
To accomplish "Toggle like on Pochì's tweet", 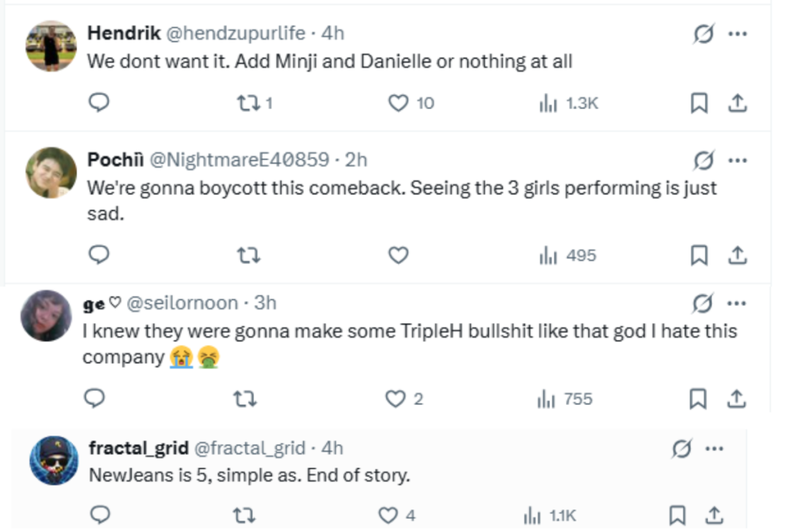I will point(400,255).
